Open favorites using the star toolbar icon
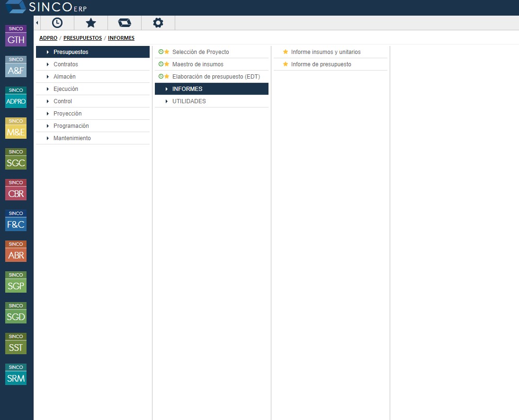The width and height of the screenshot is (519, 420). (x=90, y=22)
